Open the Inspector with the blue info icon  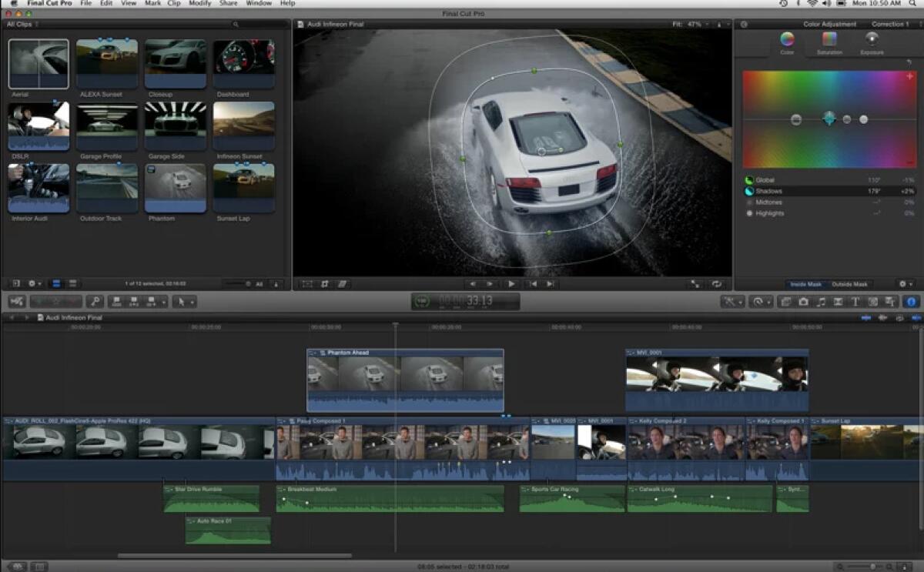[x=911, y=302]
